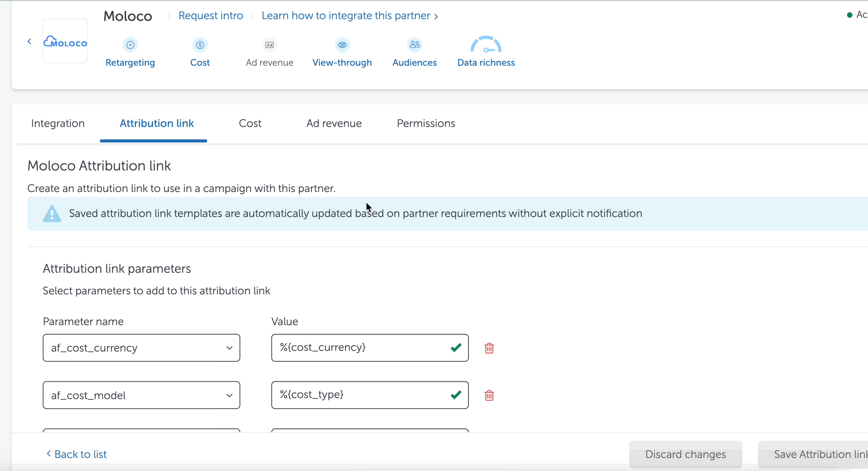868x471 pixels.
Task: Click the Audiences people icon
Action: (415, 45)
